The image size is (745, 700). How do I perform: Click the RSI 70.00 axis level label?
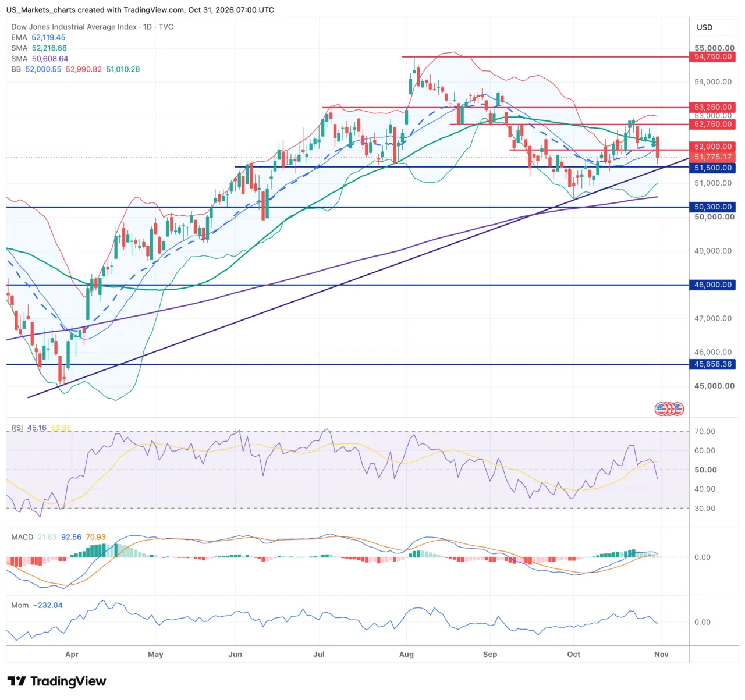[705, 431]
